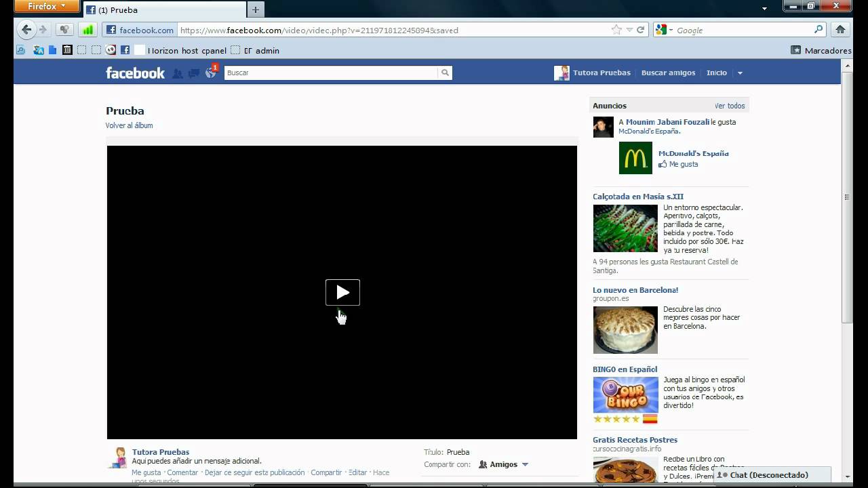Open the red circular bookmark icon
This screenshot has width=868, height=488.
[111, 50]
